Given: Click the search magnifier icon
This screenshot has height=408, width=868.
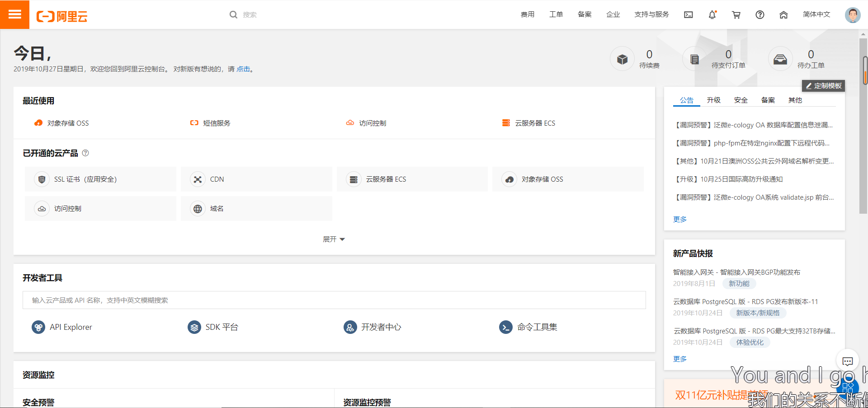Looking at the screenshot, I should (x=233, y=14).
